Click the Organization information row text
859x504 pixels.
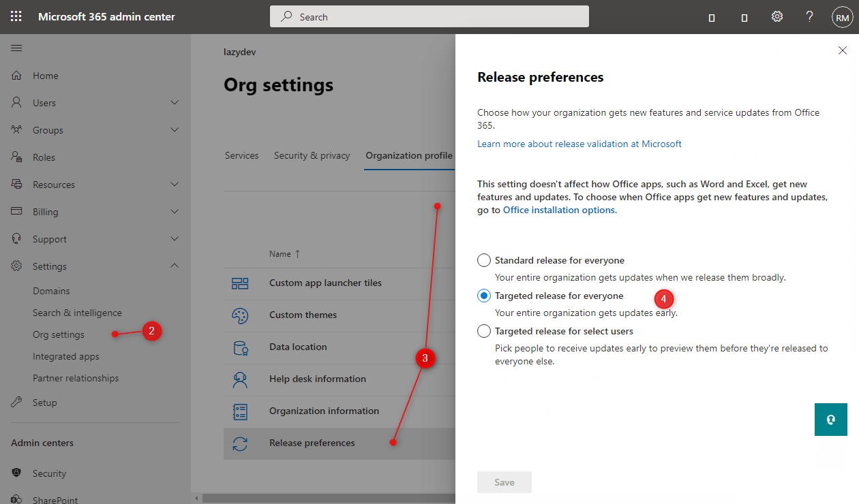(324, 411)
